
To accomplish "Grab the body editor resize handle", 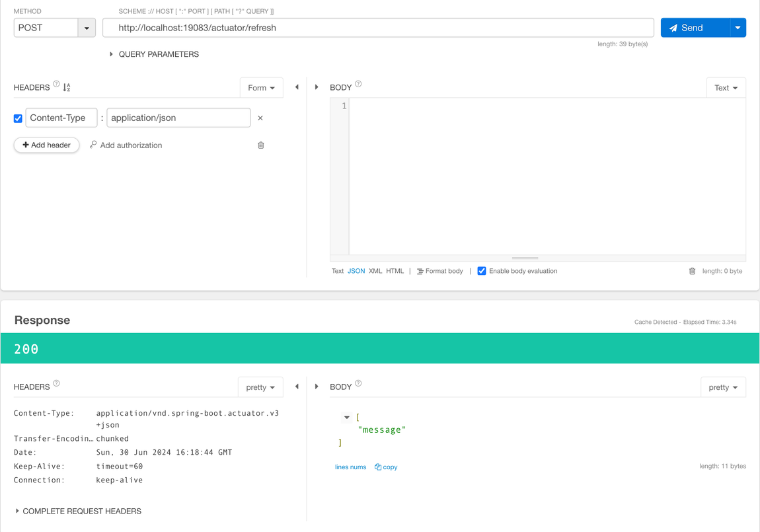I will click(x=525, y=258).
